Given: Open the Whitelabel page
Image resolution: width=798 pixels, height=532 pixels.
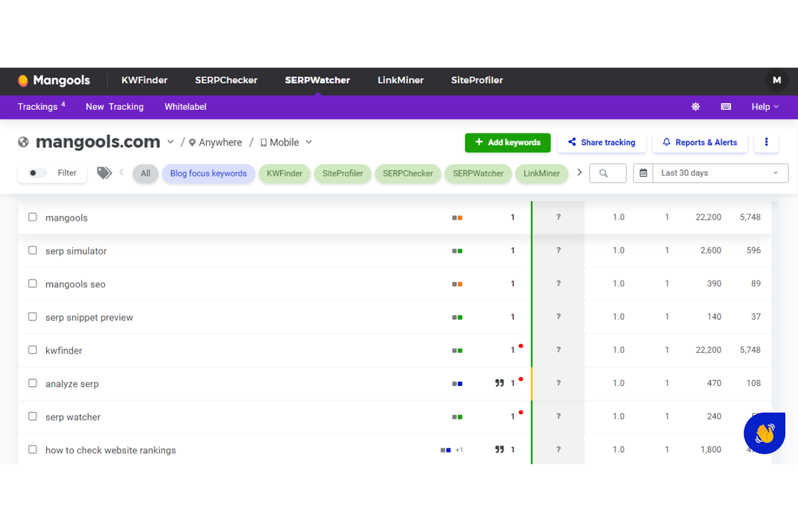Looking at the screenshot, I should tap(185, 107).
